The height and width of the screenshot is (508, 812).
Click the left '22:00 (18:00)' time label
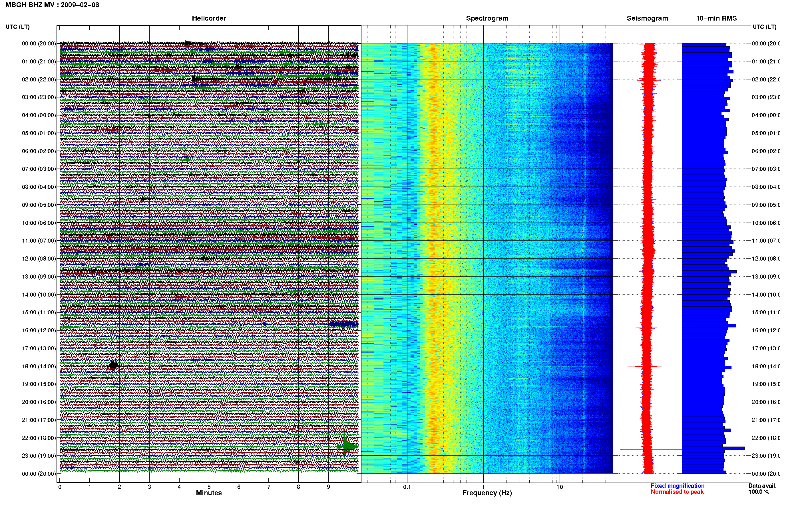(39, 438)
